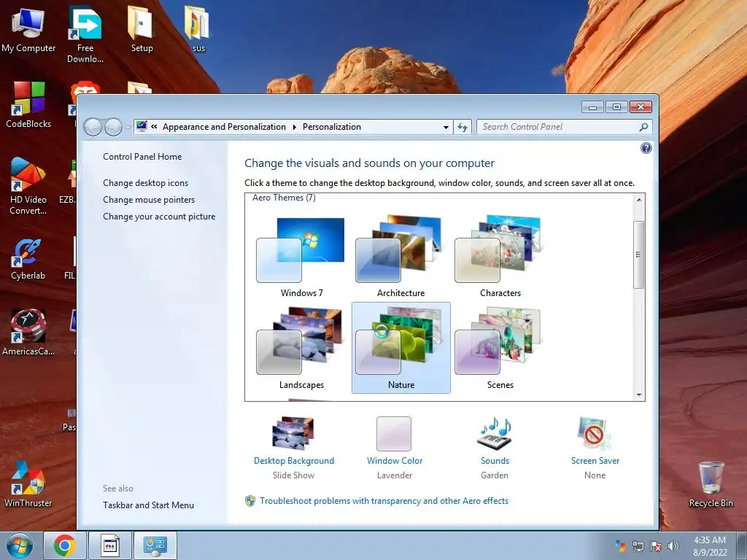Select the AmericasCa... desktop shortcut

pos(28,332)
